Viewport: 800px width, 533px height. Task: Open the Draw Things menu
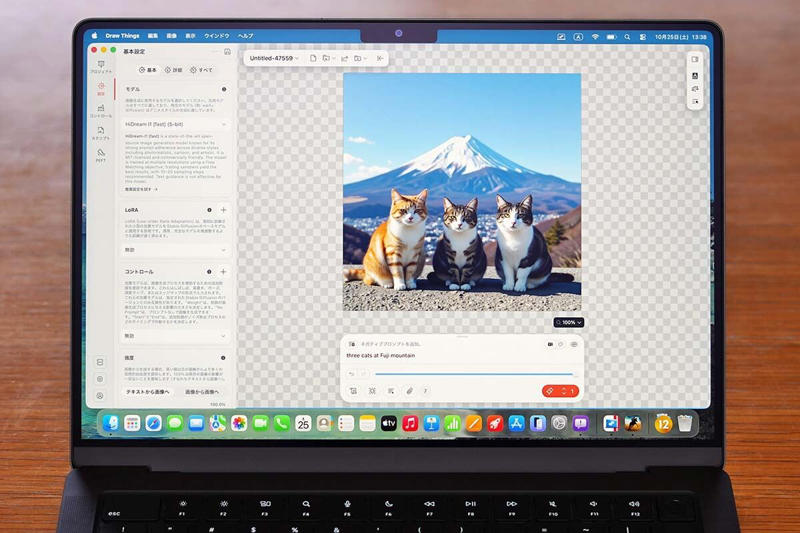click(122, 36)
